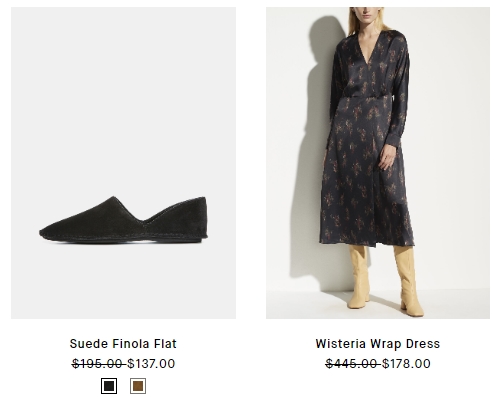The image size is (499, 398).
Task: Click the $178.00 sale price
Action: pyautogui.click(x=406, y=364)
